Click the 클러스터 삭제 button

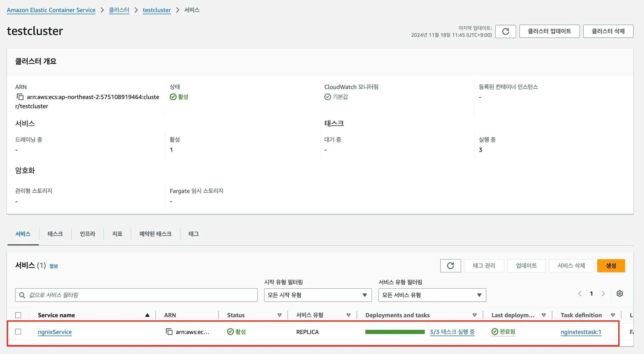coord(608,31)
